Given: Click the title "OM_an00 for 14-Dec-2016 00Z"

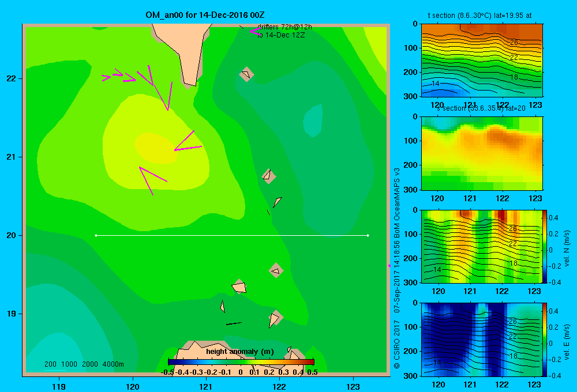Looking at the screenshot, I should 205,15.
